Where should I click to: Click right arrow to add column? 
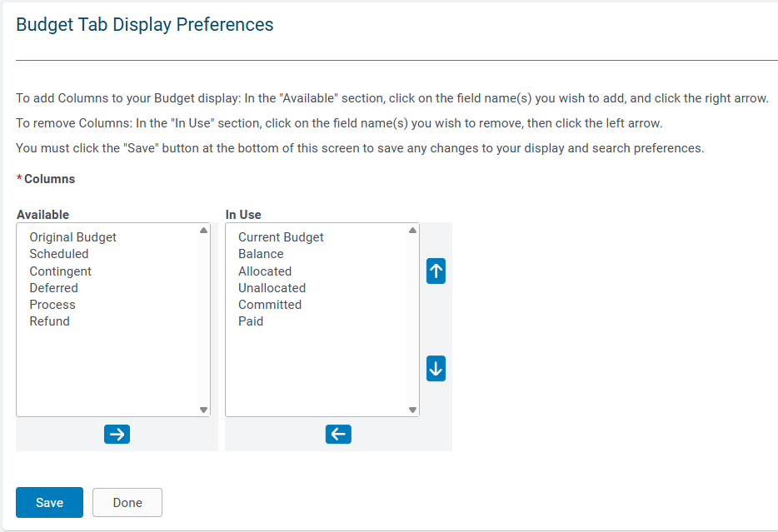coord(117,435)
